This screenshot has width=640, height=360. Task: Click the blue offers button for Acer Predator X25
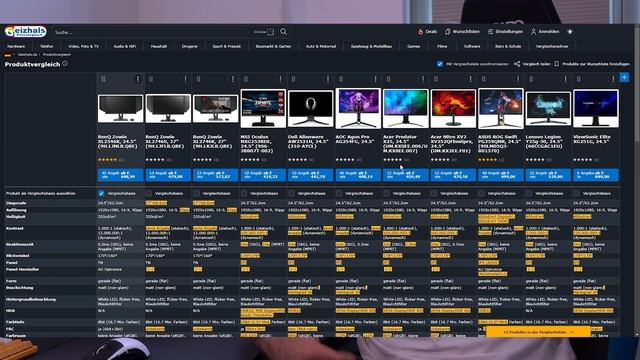pyautogui.click(x=405, y=175)
